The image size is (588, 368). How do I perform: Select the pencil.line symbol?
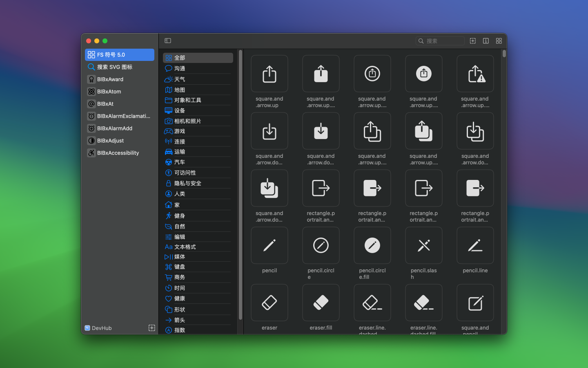click(x=475, y=245)
